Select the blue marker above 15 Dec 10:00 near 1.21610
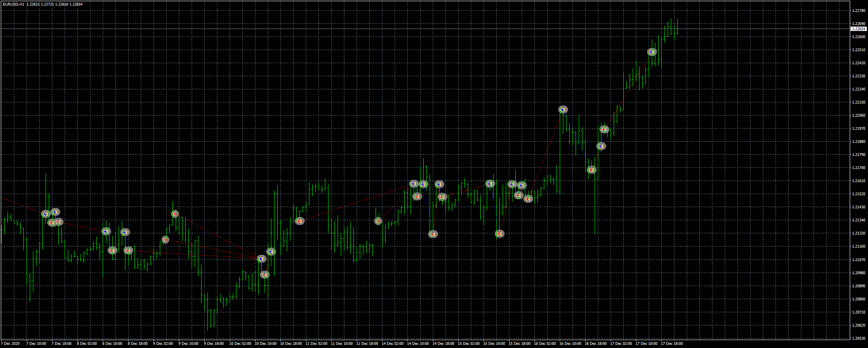The width and height of the screenshot is (868, 348). point(490,184)
